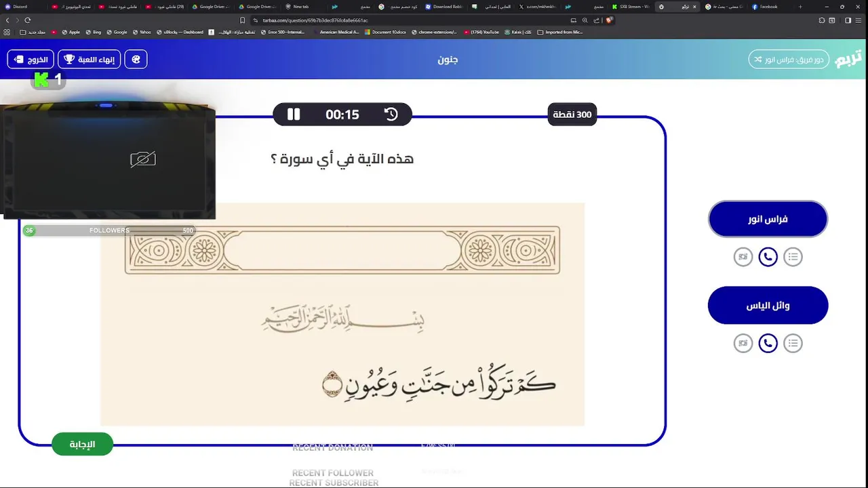Image resolution: width=868 pixels, height=488 pixels.
Task: Reload the current page
Action: point(27,20)
